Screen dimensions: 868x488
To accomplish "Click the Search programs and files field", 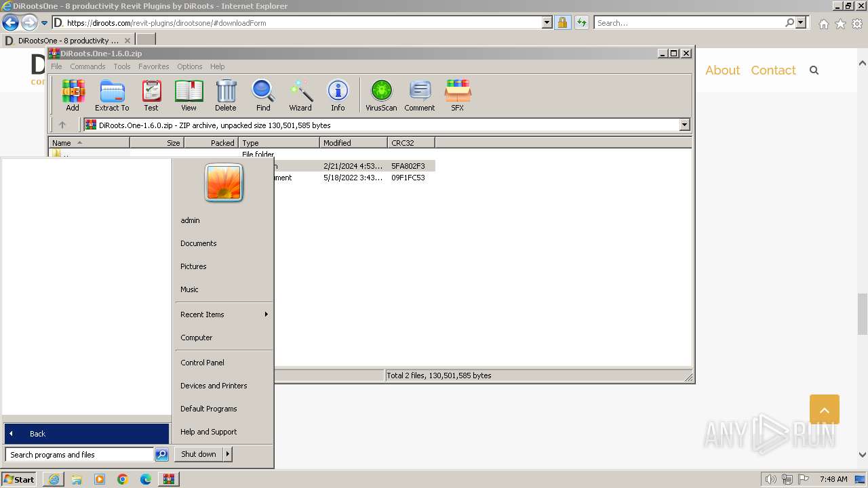I will (79, 455).
